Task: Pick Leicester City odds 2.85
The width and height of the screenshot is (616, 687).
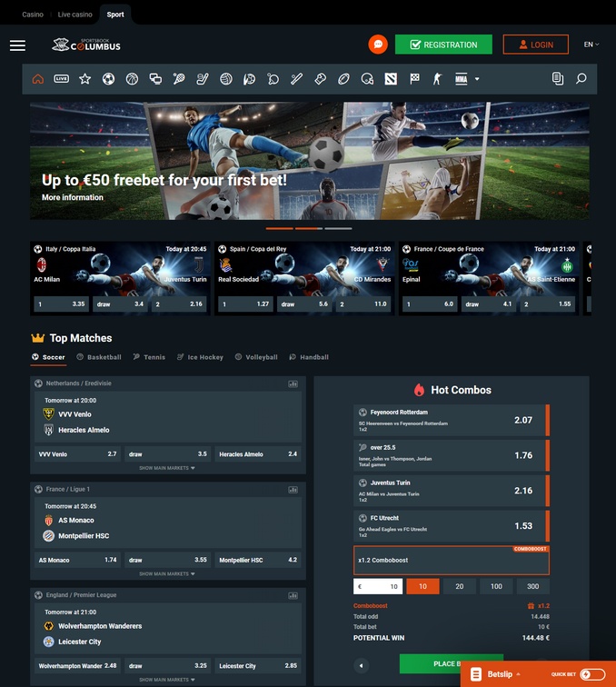Action: pos(258,666)
